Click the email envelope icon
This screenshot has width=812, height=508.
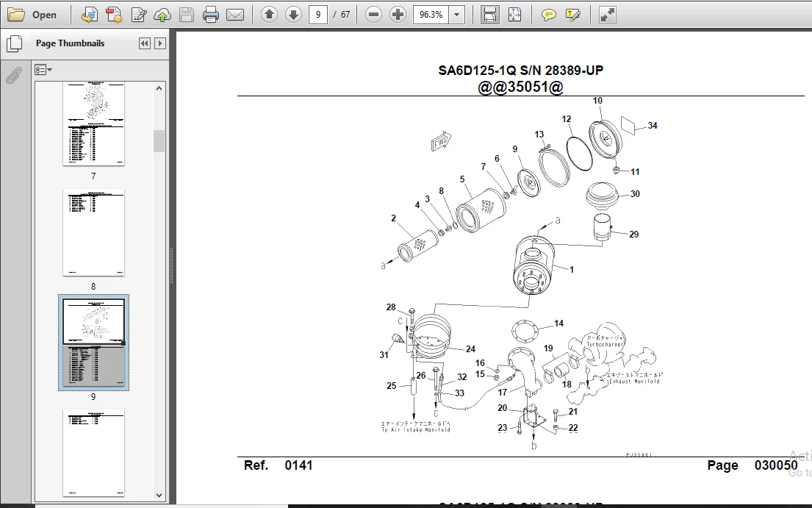[235, 15]
